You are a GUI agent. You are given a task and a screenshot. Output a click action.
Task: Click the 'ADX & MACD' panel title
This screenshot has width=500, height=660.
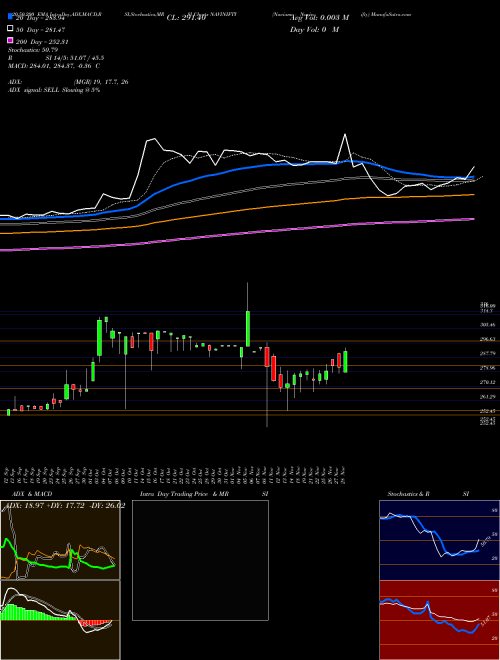pos(32,494)
